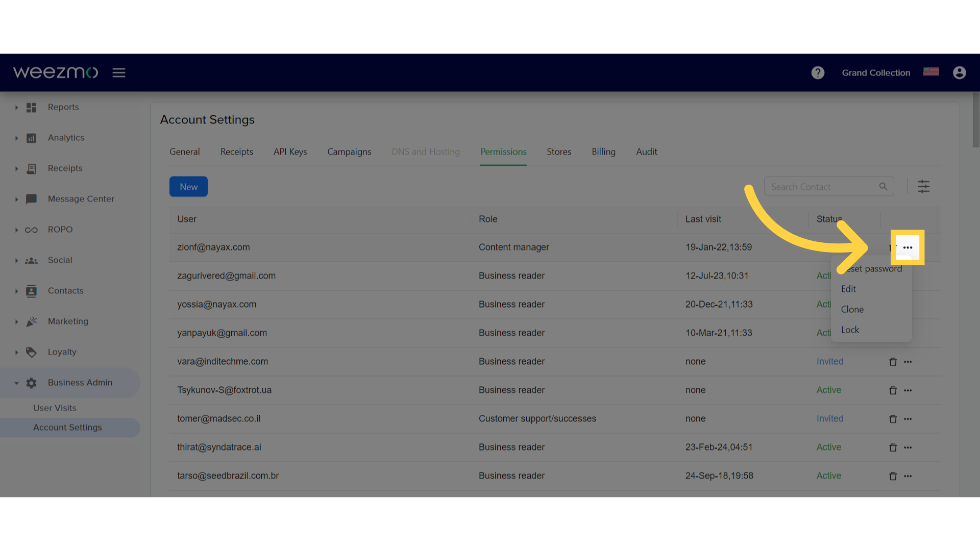This screenshot has width=980, height=551.
Task: Click the Clone option in context menu
Action: click(852, 309)
